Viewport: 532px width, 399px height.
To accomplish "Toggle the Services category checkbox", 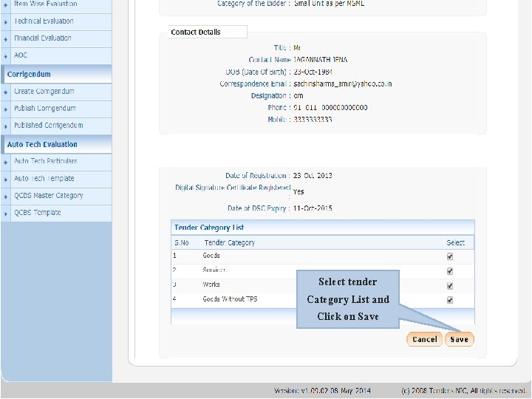I will 450,271.
